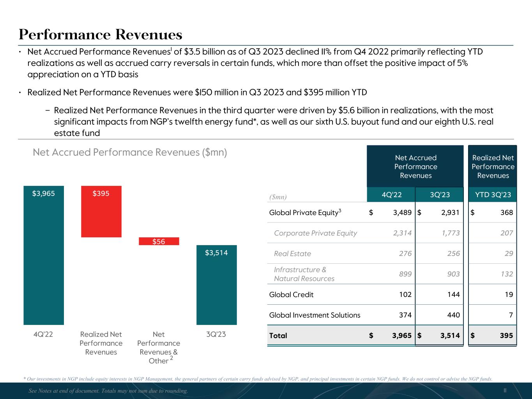Viewport: 532px width, 399px height.
Task: Click the Net Accrued Performance Revenues table header
Action: 415,166
